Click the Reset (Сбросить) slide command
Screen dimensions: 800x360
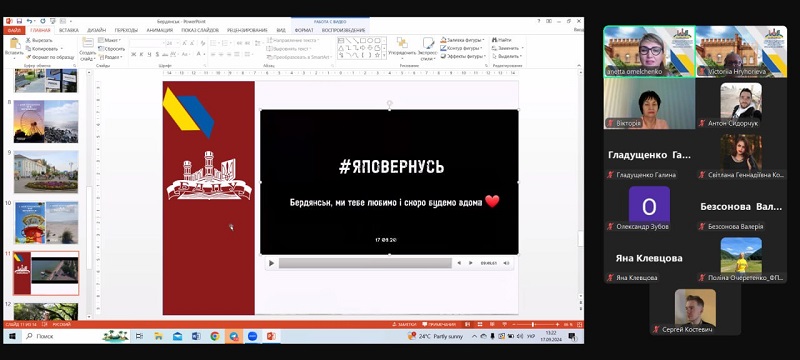pos(111,48)
